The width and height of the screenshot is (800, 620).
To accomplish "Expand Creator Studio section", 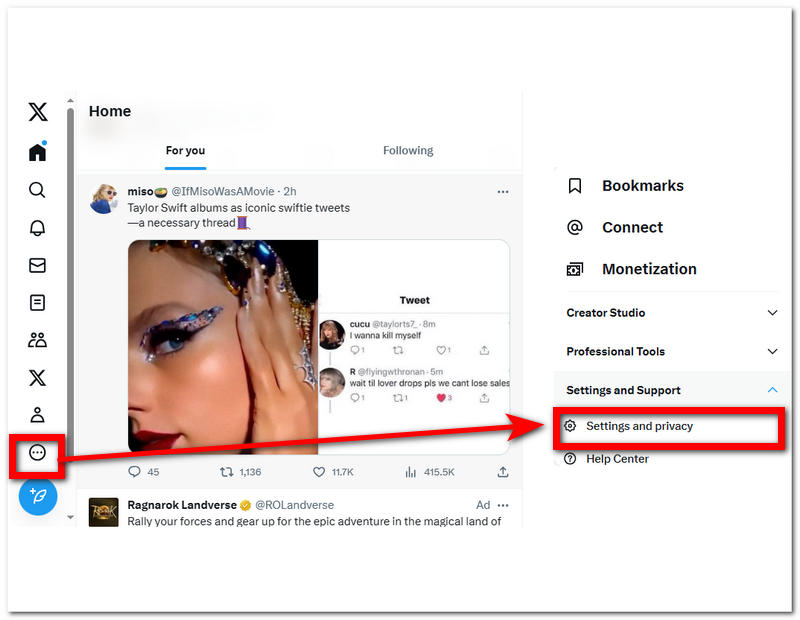I will (x=672, y=313).
